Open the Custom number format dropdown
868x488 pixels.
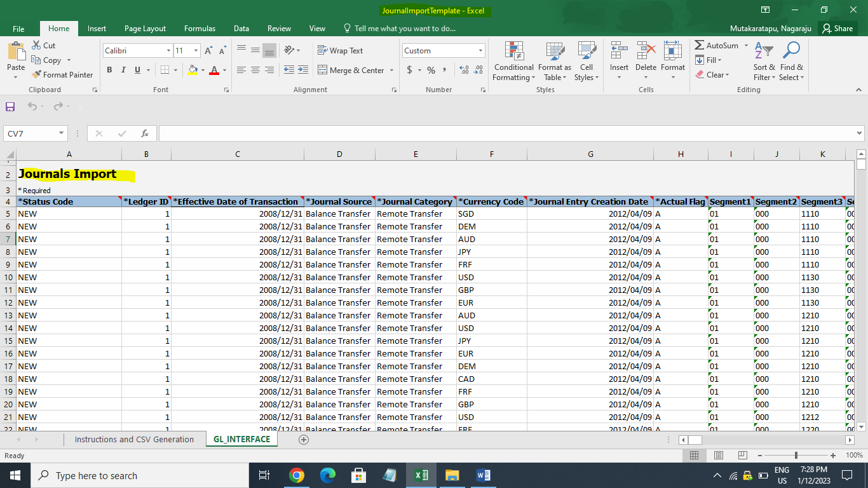coord(480,51)
